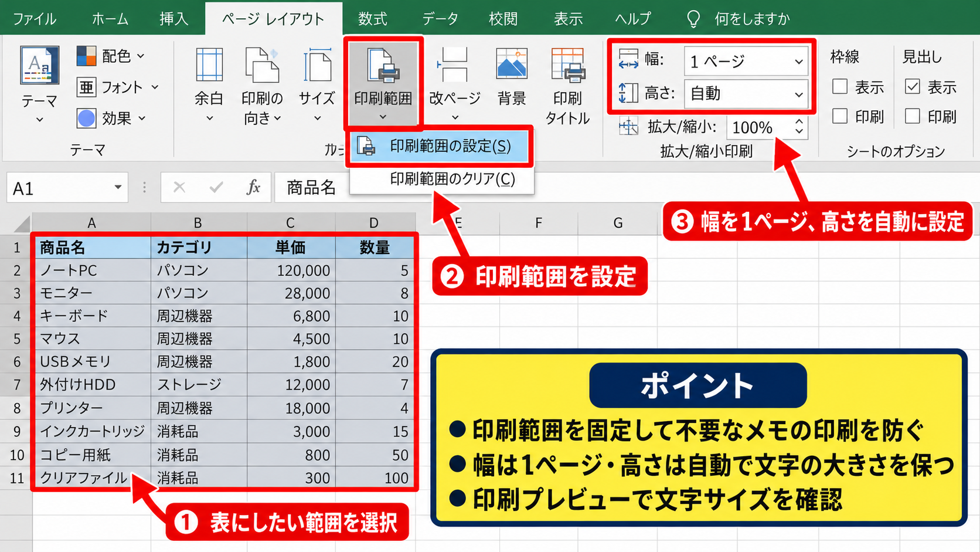Click the 幅 width icon
Screen dimensions: 980x552
click(x=628, y=59)
